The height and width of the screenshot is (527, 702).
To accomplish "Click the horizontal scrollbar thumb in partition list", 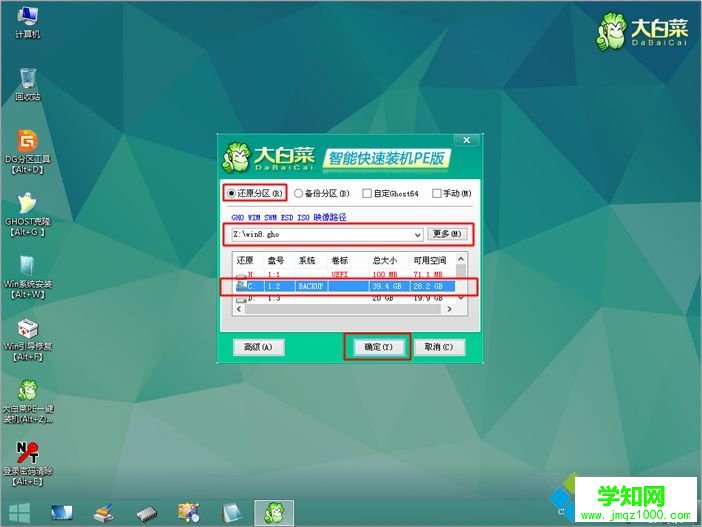I will [x=343, y=309].
